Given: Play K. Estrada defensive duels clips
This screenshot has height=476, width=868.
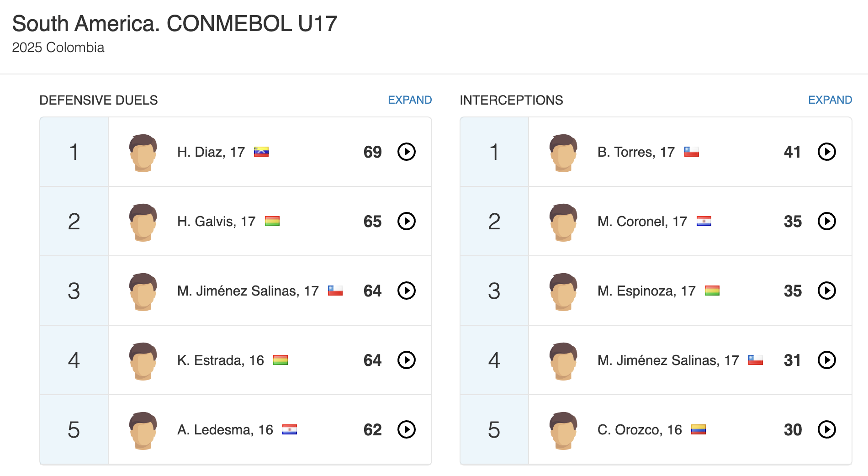Looking at the screenshot, I should tap(406, 360).
